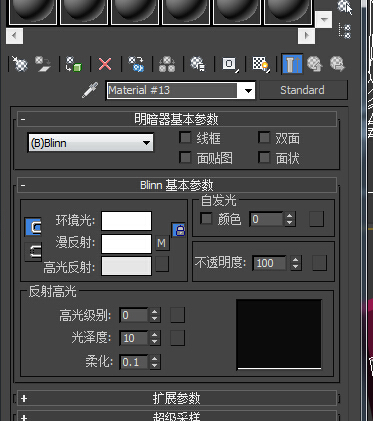Image resolution: width=373 pixels, height=421 pixels.
Task: Click the M diffuse map button
Action: point(162,243)
